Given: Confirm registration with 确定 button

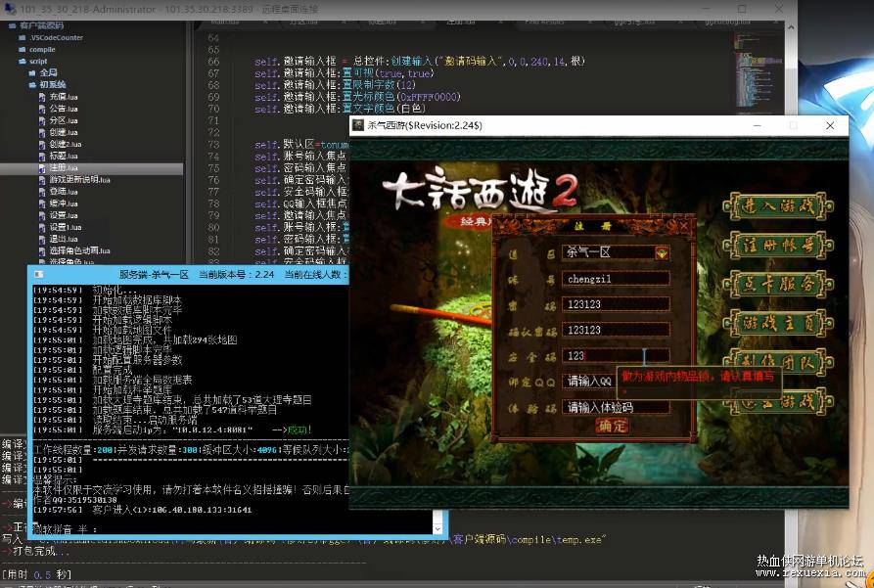Looking at the screenshot, I should (612, 426).
